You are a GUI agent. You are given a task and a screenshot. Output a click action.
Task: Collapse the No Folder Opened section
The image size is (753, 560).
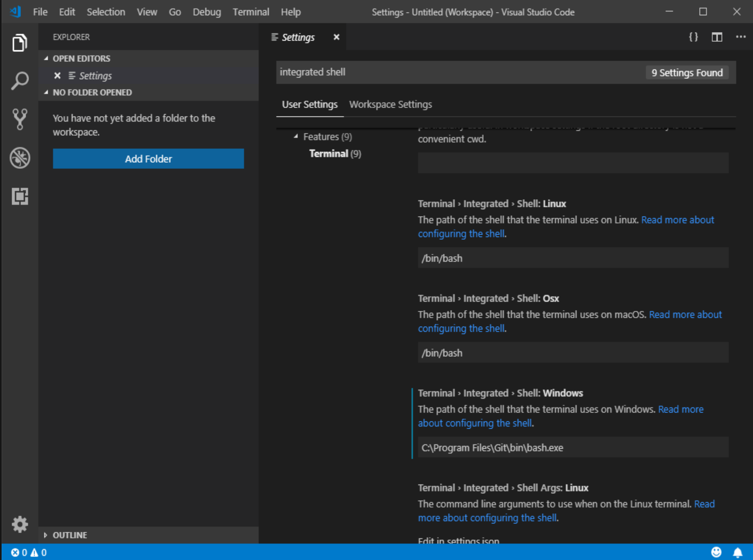click(149, 92)
